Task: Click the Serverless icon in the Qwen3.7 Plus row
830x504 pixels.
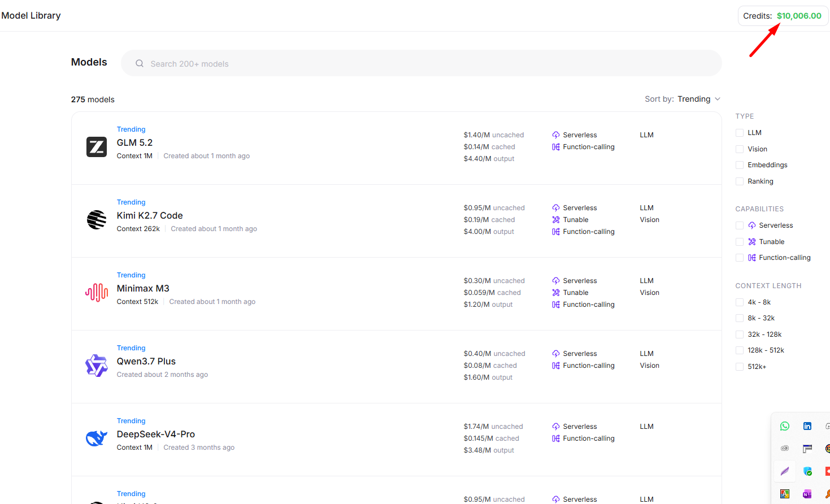Action: [x=556, y=354]
